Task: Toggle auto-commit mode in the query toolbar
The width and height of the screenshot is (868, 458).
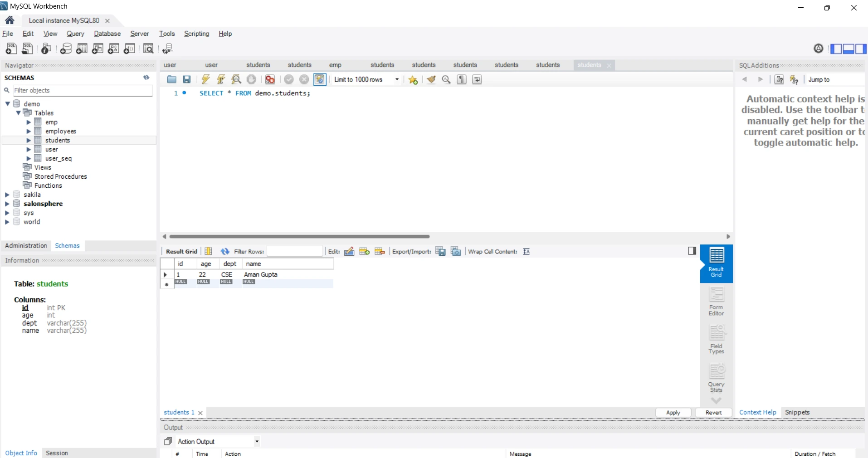Action: click(320, 80)
